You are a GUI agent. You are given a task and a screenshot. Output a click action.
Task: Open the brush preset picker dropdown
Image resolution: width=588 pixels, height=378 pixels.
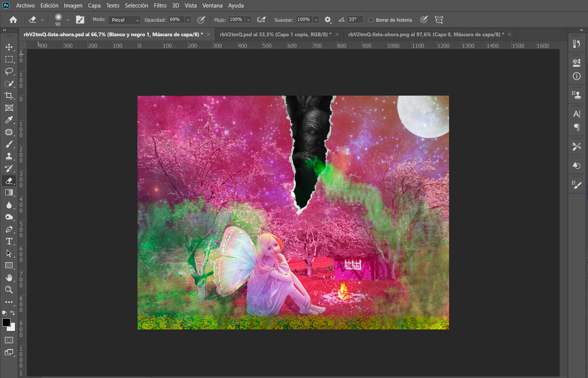pos(68,20)
